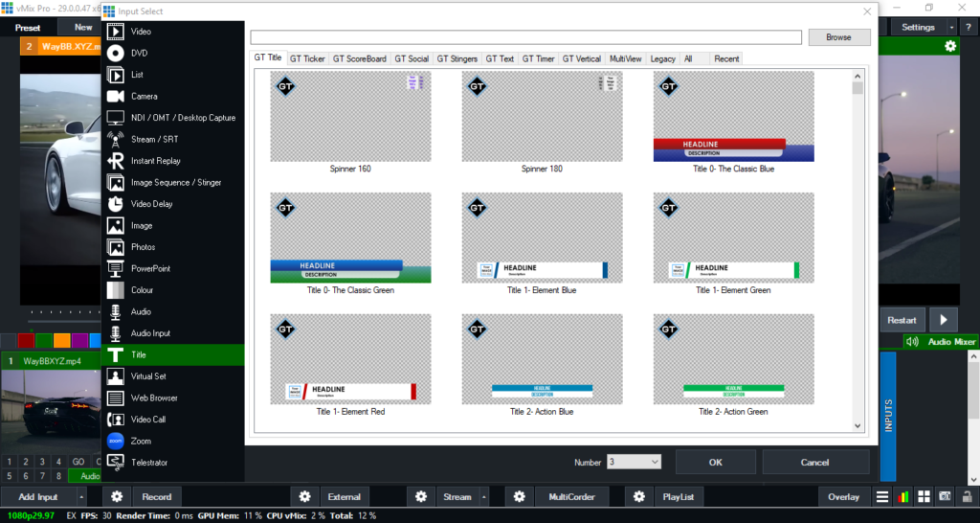Select the Camera input type icon
Image resolution: width=980 pixels, height=523 pixels.
pos(115,97)
